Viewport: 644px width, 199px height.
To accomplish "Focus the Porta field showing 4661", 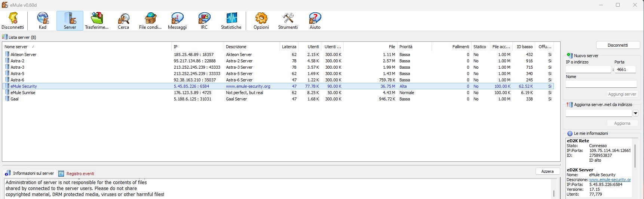I will coord(625,69).
